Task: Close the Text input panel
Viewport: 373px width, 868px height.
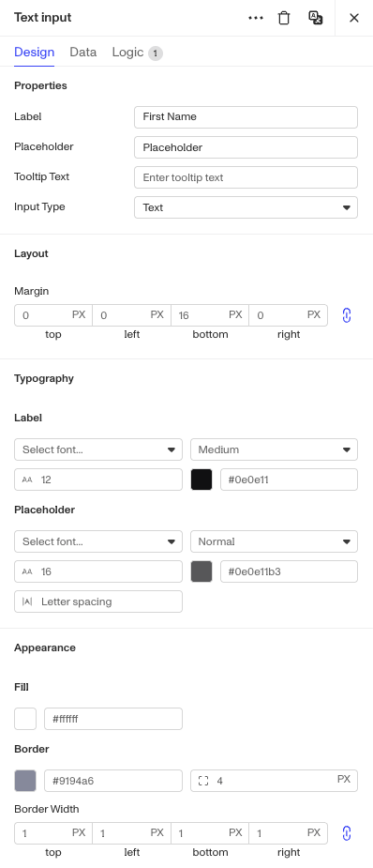Action: click(x=354, y=18)
